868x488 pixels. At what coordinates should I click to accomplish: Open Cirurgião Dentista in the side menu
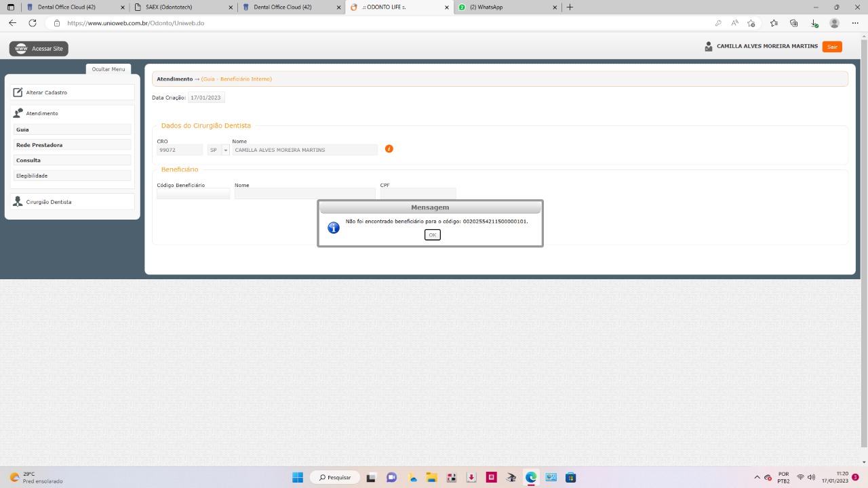click(x=73, y=201)
